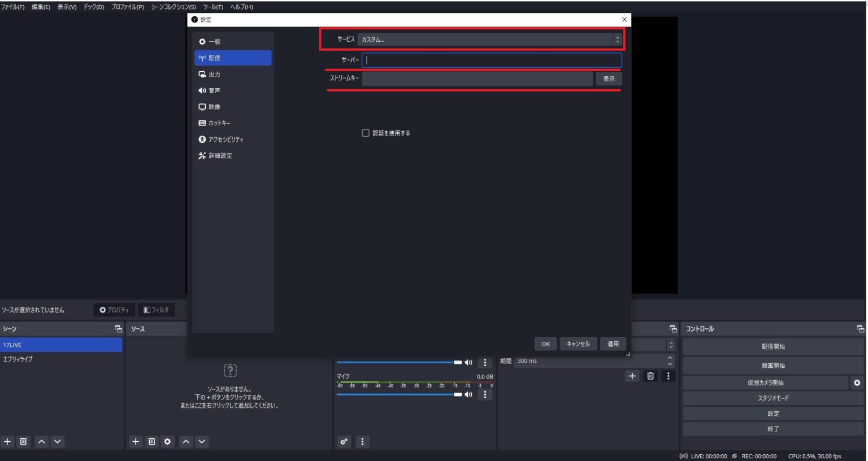Undock the シーン panel via its popout icon
The height and width of the screenshot is (461, 868).
[118, 329]
